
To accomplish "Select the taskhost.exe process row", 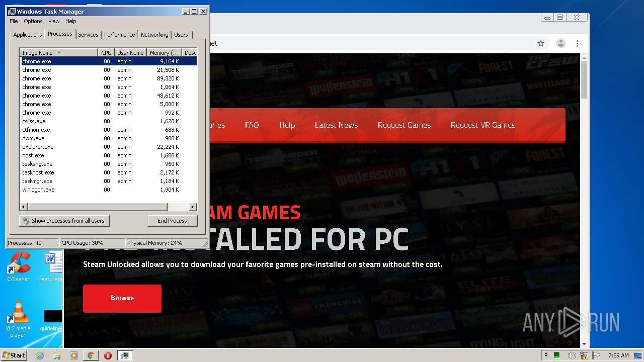I will pos(108,172).
